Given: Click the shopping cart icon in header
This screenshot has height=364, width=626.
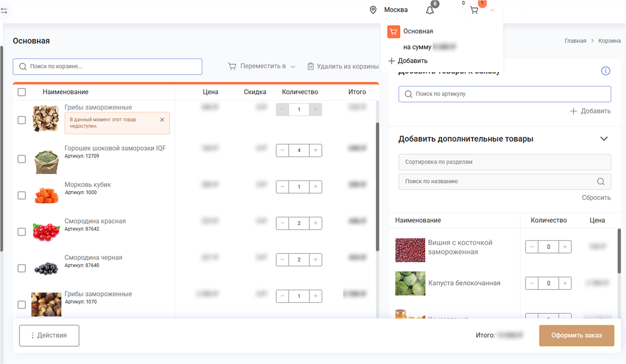Looking at the screenshot, I should pyautogui.click(x=474, y=10).
